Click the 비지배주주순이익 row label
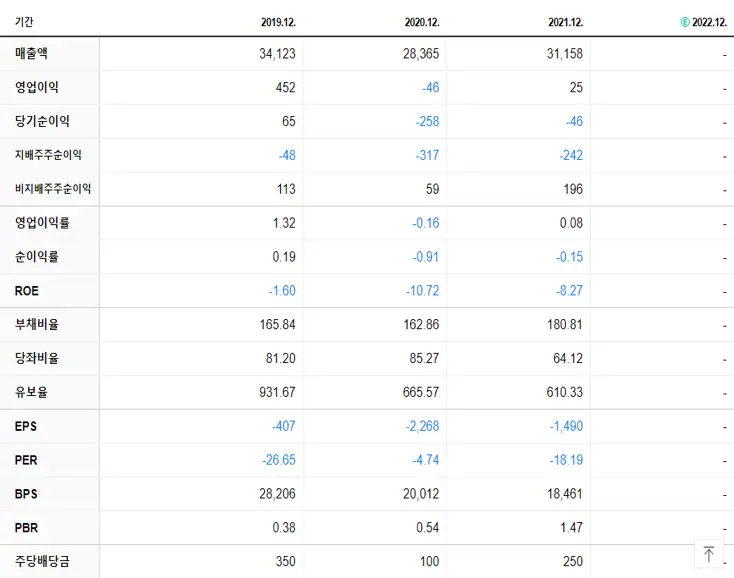Screen dimensions: 734x578 coord(53,189)
